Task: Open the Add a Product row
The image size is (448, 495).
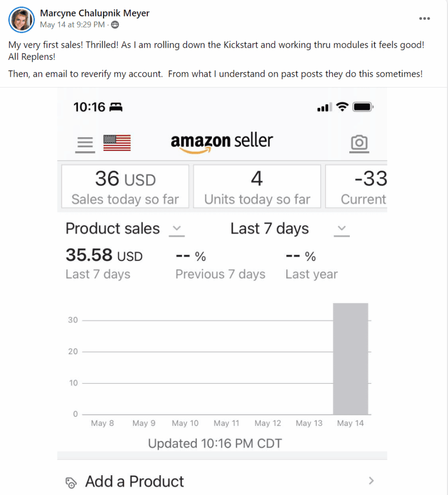Action: [222, 481]
